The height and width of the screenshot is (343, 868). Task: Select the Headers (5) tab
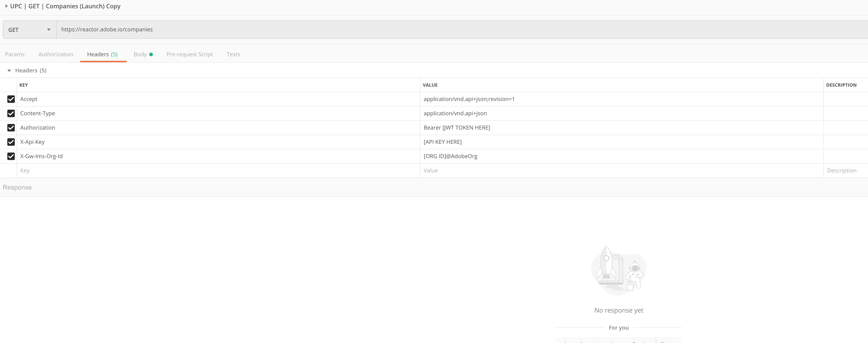pyautogui.click(x=102, y=54)
